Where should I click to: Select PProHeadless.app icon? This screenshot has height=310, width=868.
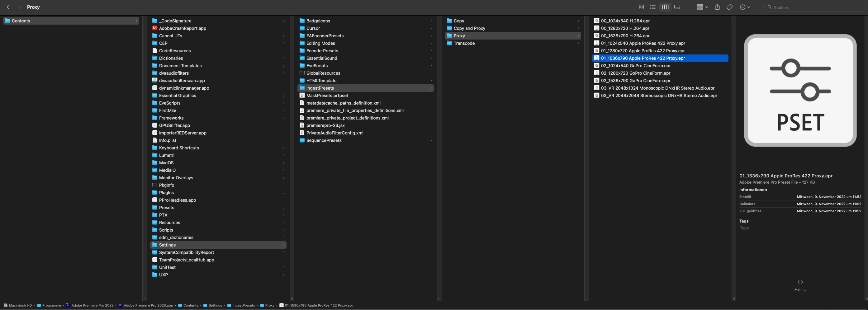[155, 200]
